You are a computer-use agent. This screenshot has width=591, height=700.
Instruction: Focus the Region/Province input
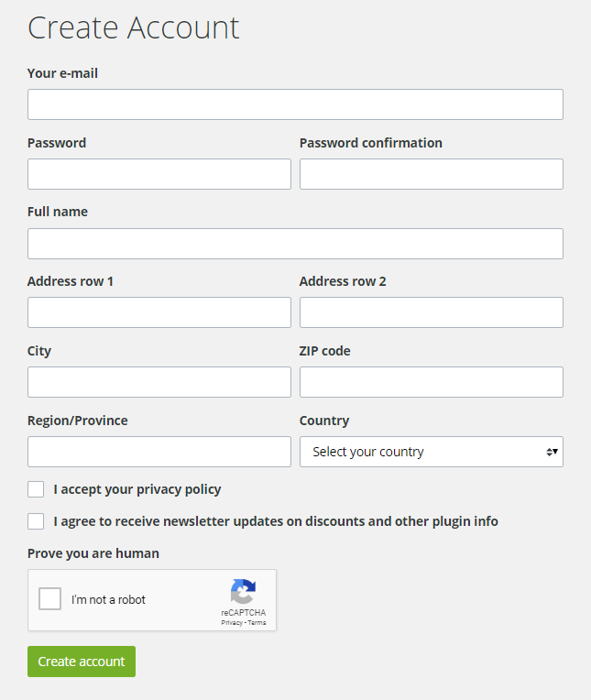point(159,452)
